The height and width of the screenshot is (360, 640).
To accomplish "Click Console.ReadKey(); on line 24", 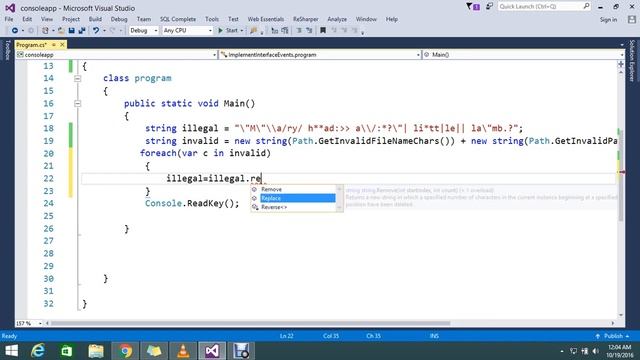I will pyautogui.click(x=192, y=203).
